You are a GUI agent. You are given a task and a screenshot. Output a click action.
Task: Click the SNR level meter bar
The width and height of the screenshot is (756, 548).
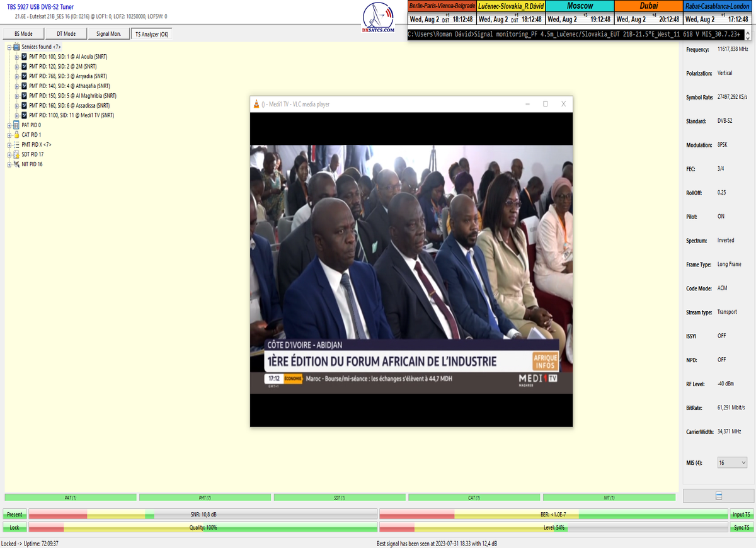pyautogui.click(x=203, y=515)
